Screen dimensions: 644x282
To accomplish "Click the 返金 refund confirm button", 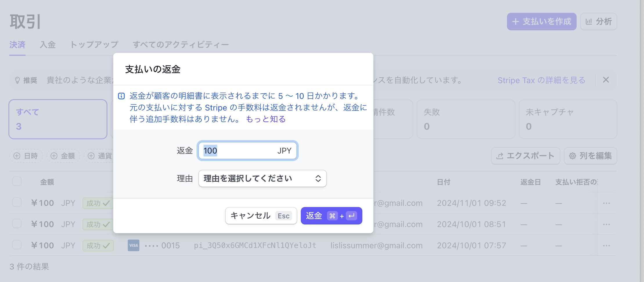I will point(331,215).
